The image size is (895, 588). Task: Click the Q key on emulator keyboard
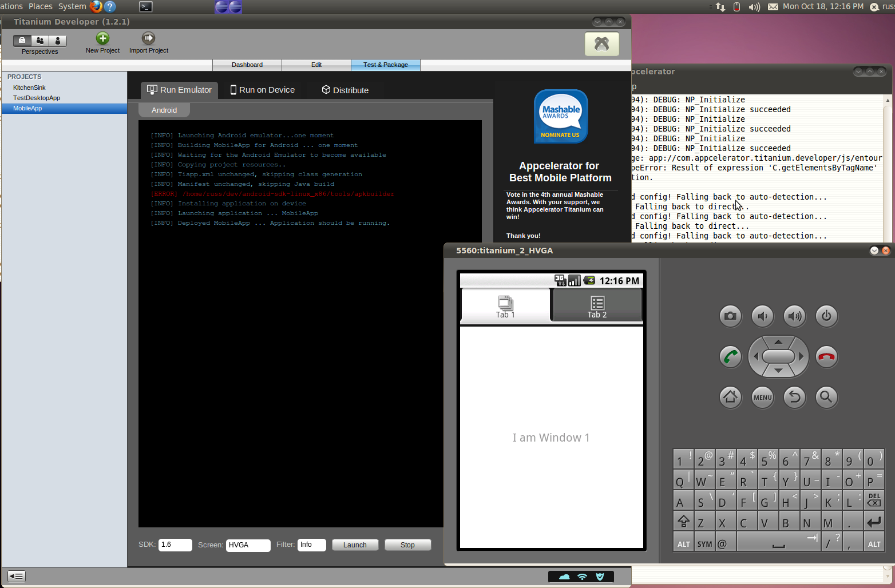tap(683, 480)
